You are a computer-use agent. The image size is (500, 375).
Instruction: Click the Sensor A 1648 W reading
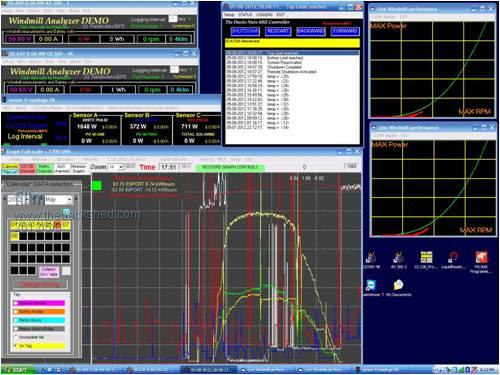point(87,127)
